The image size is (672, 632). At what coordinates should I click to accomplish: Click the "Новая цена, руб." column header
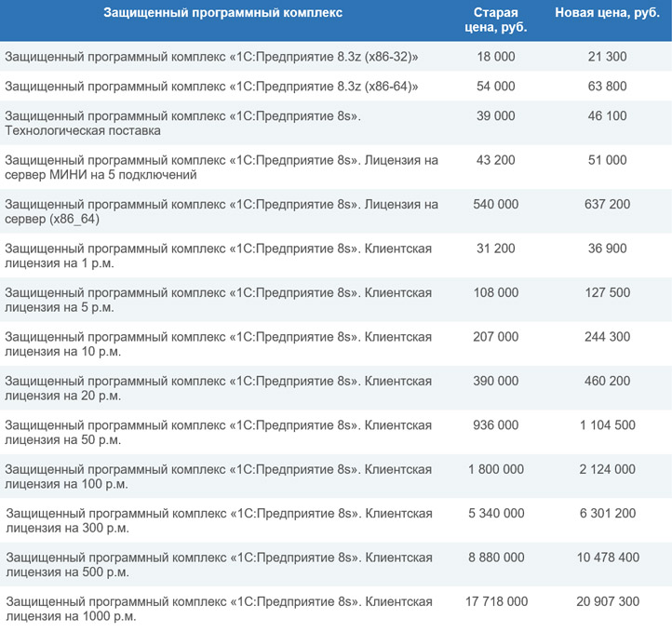click(x=607, y=13)
